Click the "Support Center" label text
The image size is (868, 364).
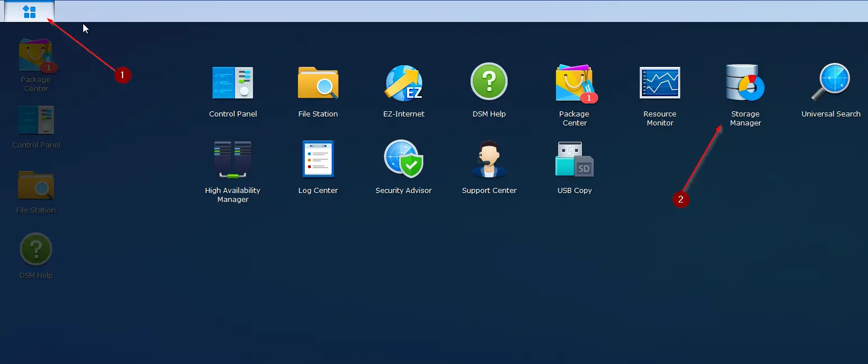[x=489, y=191]
